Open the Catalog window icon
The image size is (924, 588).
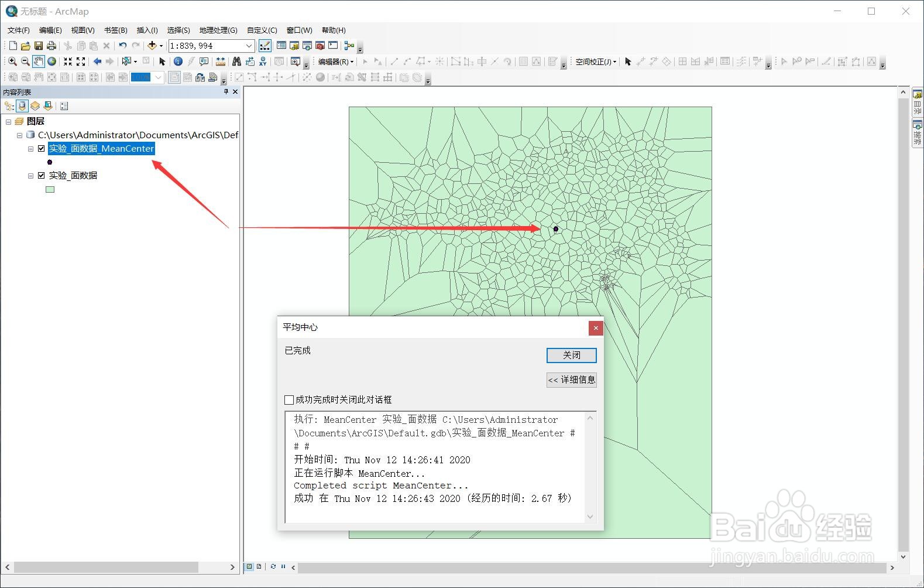tap(294, 46)
